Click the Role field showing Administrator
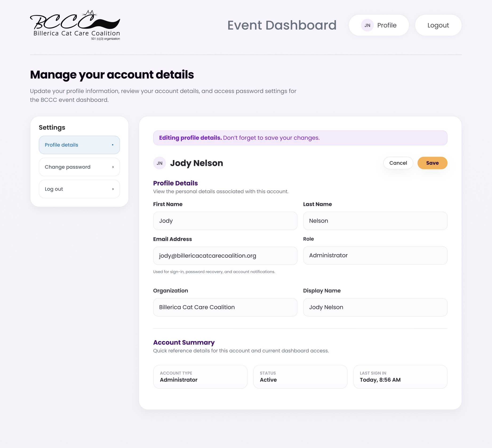Viewport: 492px width, 448px height. tap(375, 255)
